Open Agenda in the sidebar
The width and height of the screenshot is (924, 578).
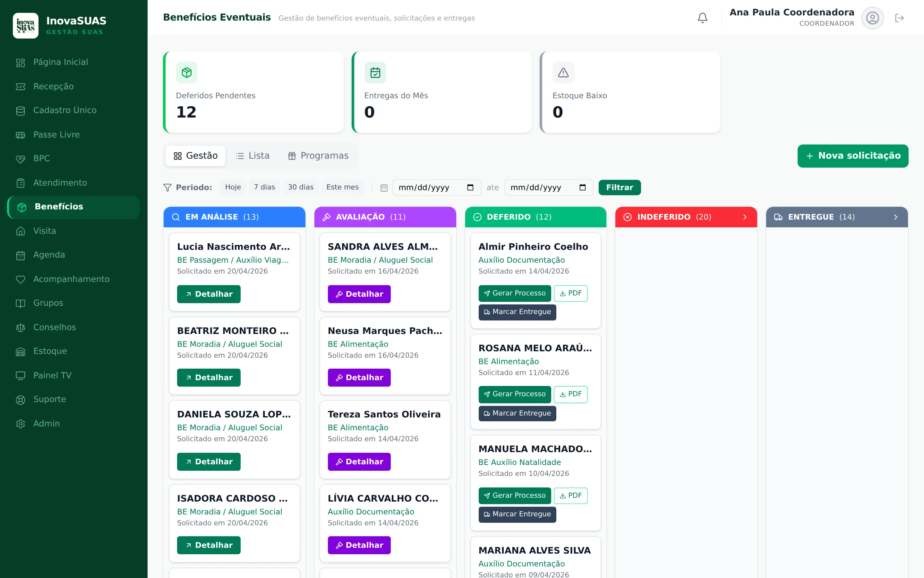[x=73, y=255]
